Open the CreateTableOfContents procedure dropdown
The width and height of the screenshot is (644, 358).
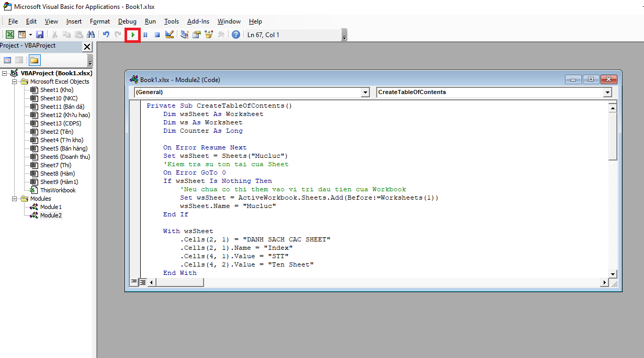click(x=607, y=93)
